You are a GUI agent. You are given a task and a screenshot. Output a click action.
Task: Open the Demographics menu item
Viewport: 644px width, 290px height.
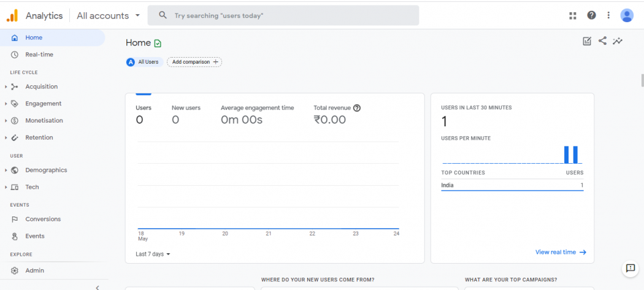coord(46,170)
